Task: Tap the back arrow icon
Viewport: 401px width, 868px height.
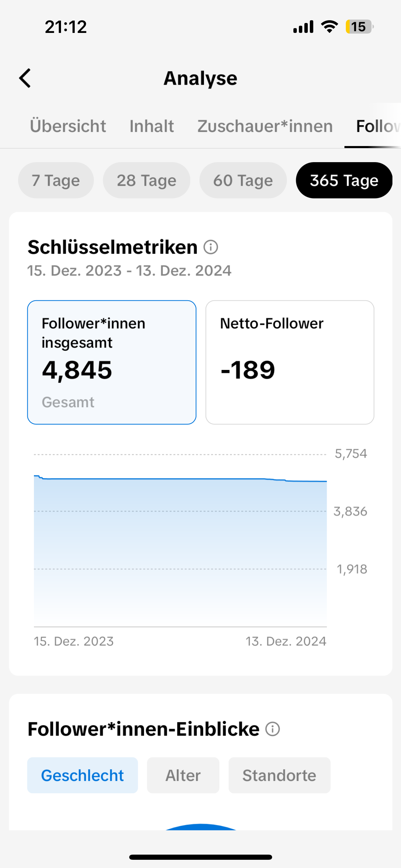Action: (25, 78)
